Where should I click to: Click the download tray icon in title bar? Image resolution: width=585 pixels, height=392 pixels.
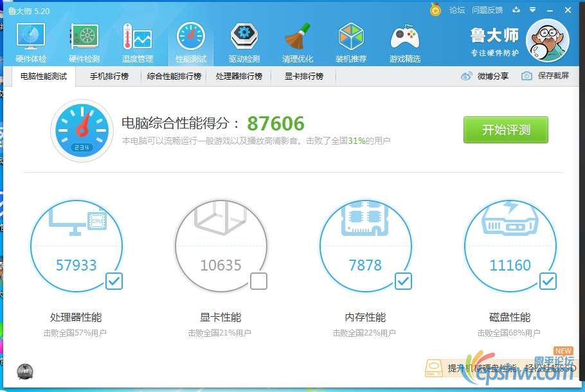coord(516,10)
